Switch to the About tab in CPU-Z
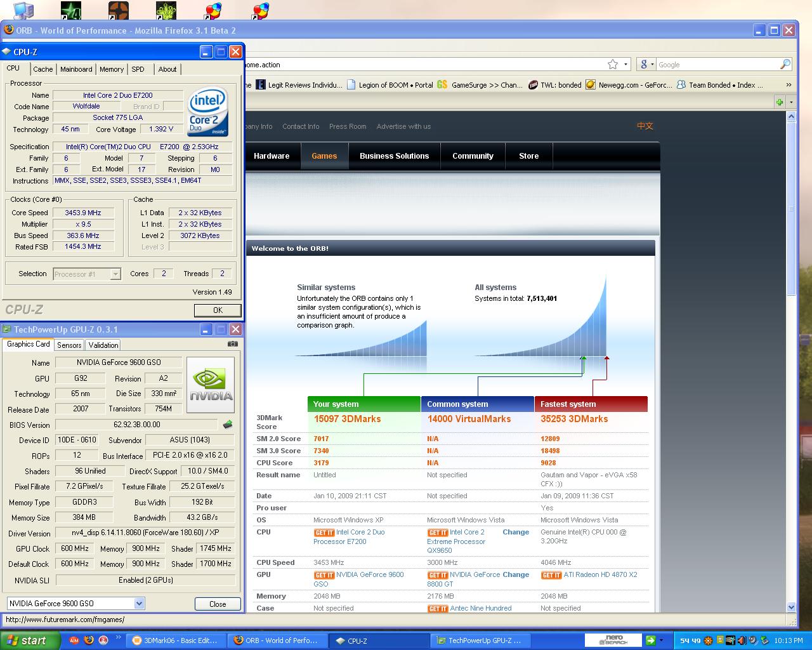This screenshot has height=650, width=812. [167, 69]
